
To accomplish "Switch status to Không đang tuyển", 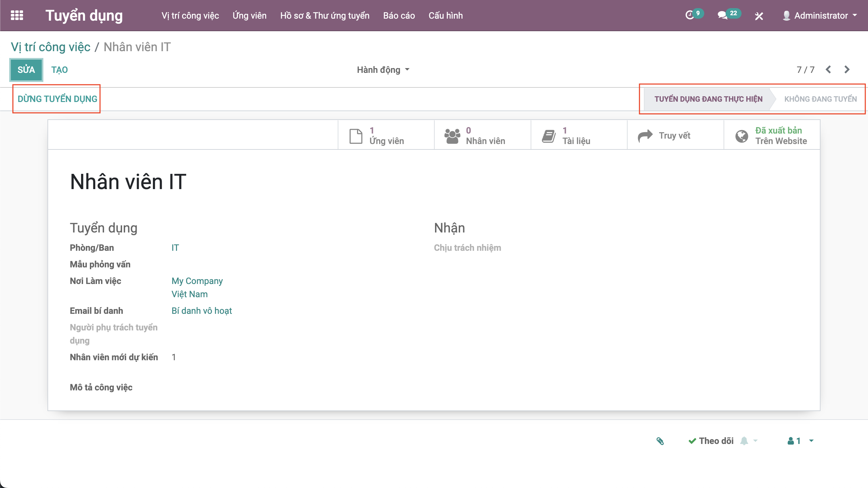I will point(820,99).
